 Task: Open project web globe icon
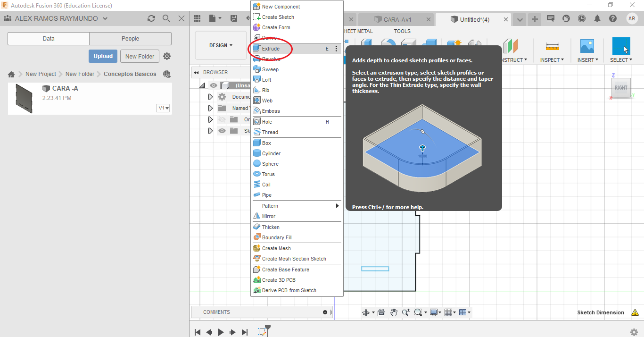click(x=166, y=74)
